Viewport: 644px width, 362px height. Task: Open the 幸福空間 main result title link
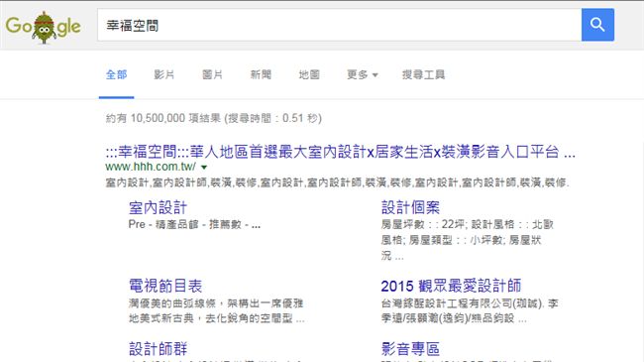pos(340,152)
